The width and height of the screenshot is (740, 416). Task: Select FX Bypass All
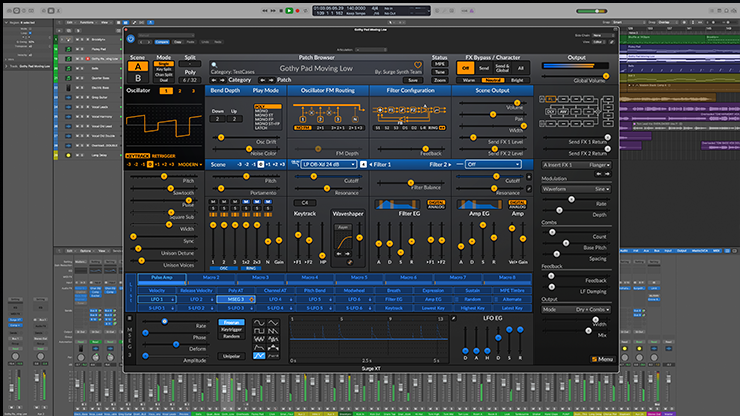(521, 68)
